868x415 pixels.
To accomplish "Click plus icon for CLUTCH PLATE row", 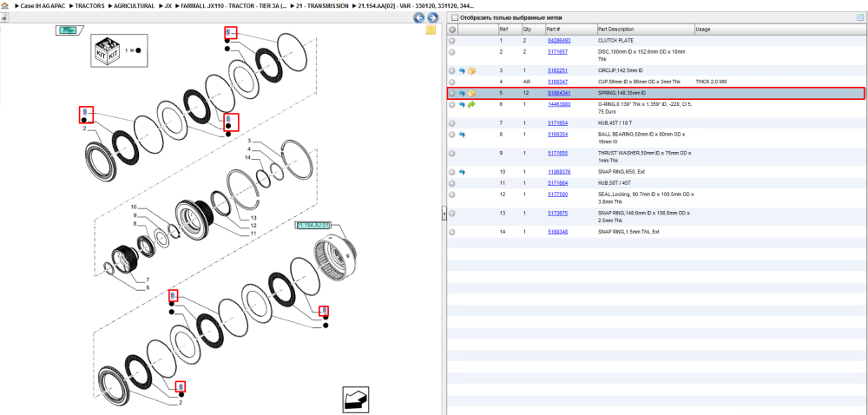I will pos(451,41).
